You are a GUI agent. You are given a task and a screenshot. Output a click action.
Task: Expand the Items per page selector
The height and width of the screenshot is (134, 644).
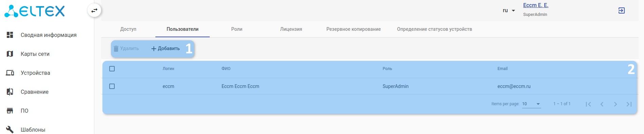(x=531, y=104)
